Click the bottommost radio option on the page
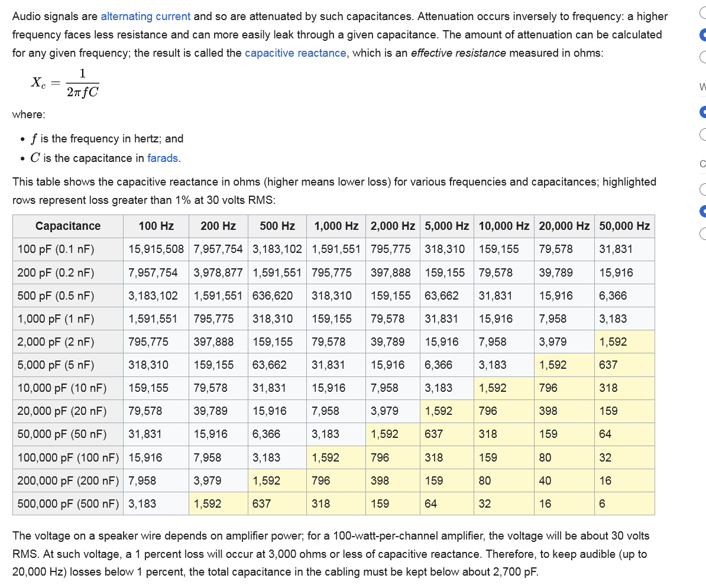The width and height of the screenshot is (706, 588). [703, 233]
